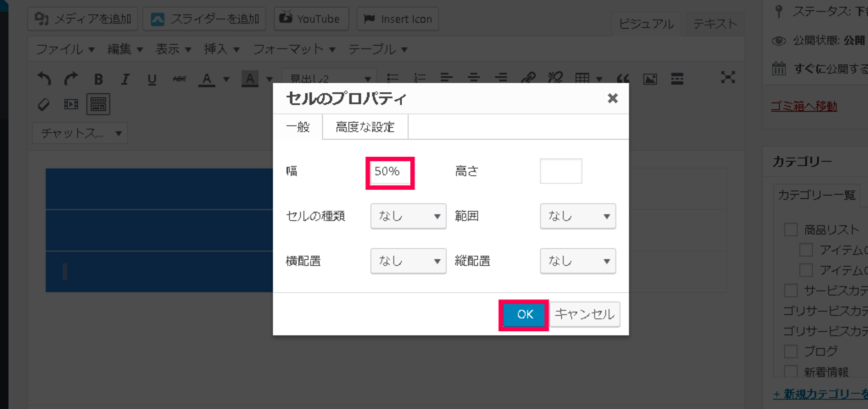Click the 高さ height input field
This screenshot has height=409, width=868.
(560, 171)
